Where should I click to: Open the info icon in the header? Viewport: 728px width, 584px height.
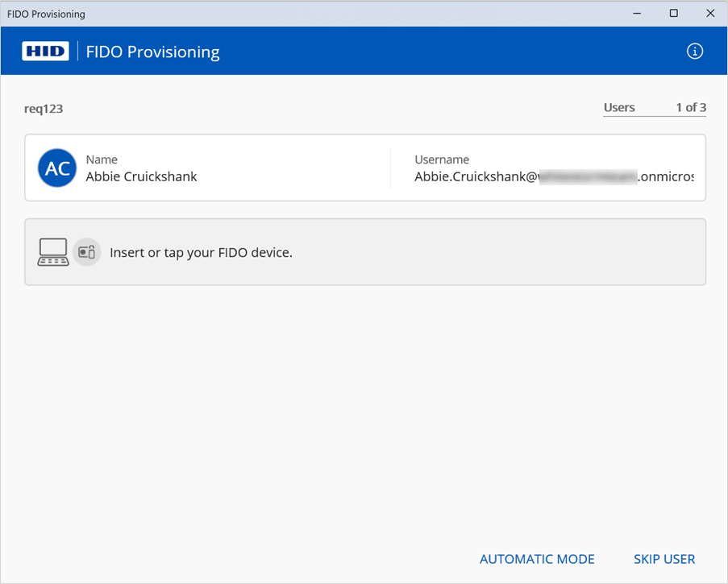(x=694, y=52)
